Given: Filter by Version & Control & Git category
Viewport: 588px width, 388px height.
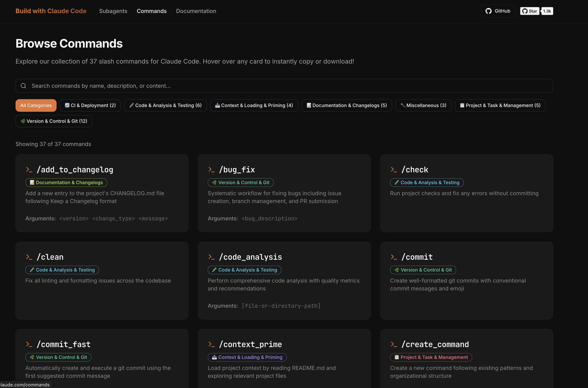Looking at the screenshot, I should 54,121.
